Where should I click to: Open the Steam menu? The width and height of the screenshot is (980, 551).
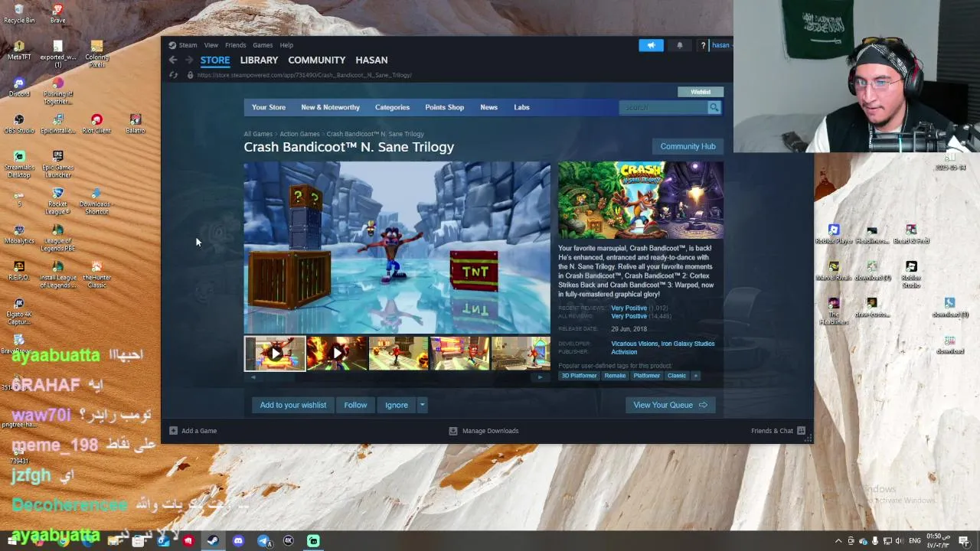click(x=188, y=45)
